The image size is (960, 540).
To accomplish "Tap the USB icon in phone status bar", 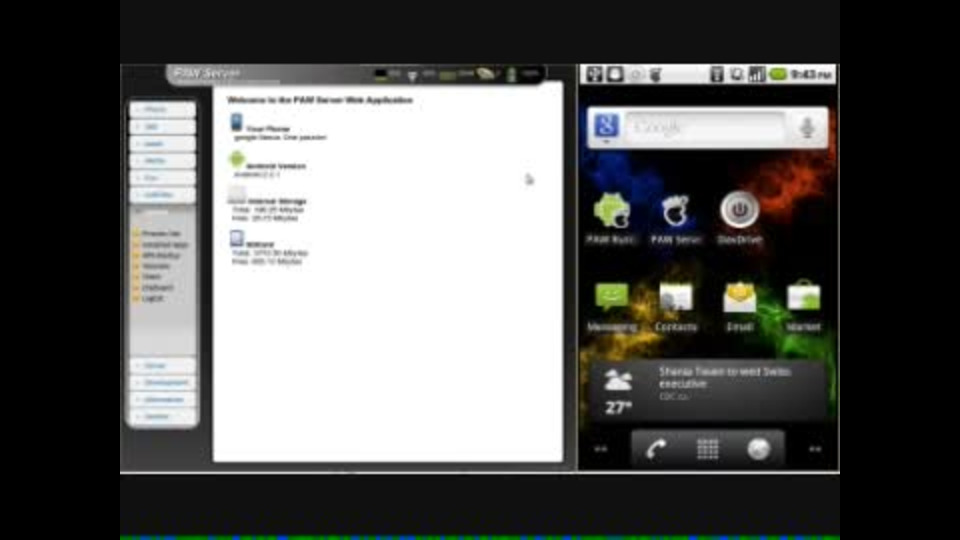I will point(594,74).
